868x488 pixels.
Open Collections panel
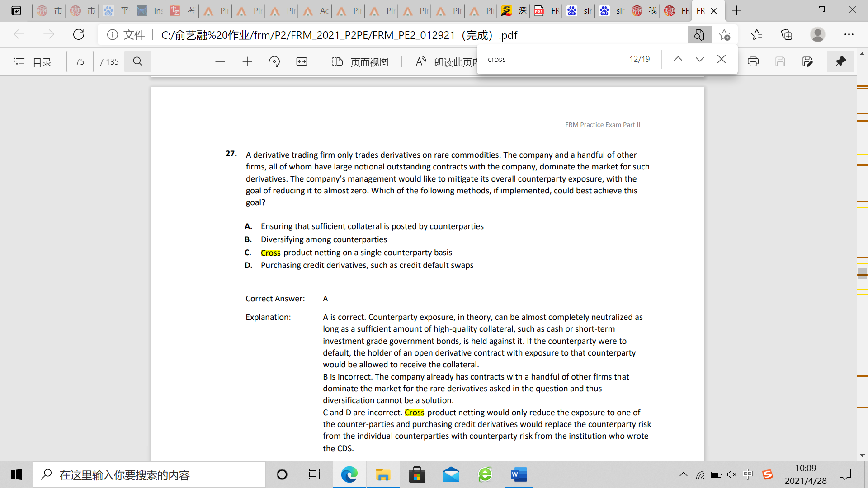787,35
